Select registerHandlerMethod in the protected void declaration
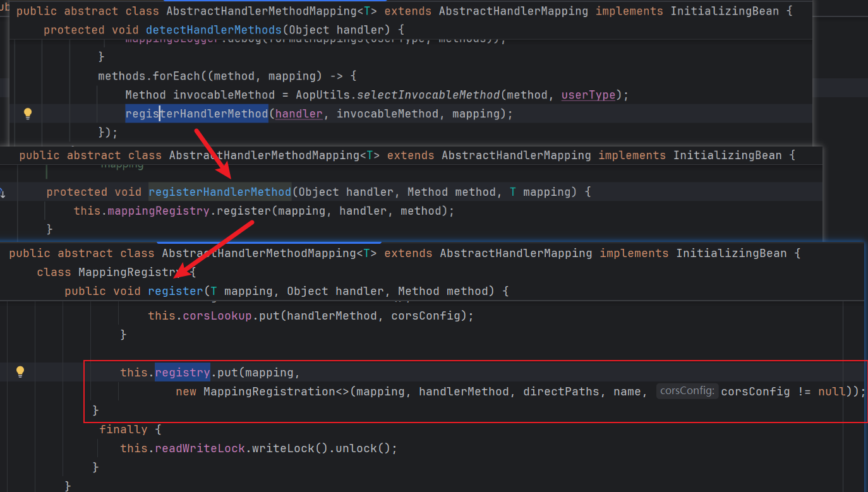Viewport: 868px width, 492px height. coord(220,191)
